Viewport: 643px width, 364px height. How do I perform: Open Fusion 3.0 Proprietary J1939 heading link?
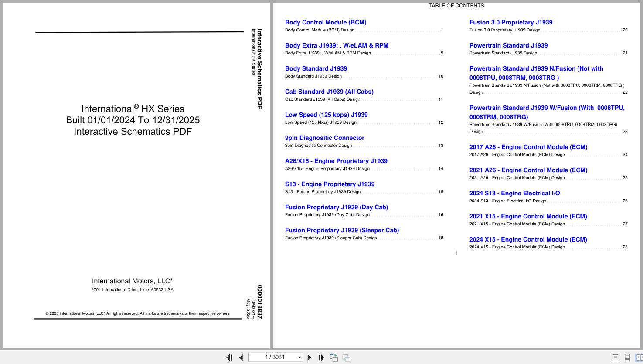511,22
